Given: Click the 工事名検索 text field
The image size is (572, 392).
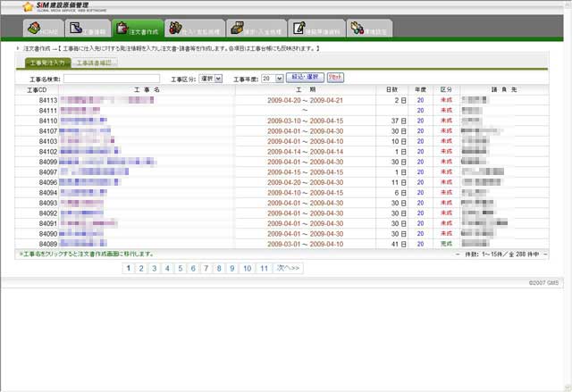Looking at the screenshot, I should (x=111, y=79).
